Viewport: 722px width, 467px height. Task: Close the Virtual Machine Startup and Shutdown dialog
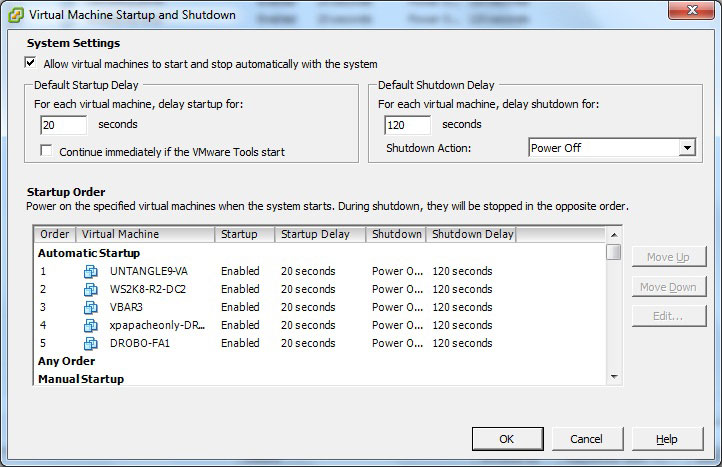(x=692, y=10)
